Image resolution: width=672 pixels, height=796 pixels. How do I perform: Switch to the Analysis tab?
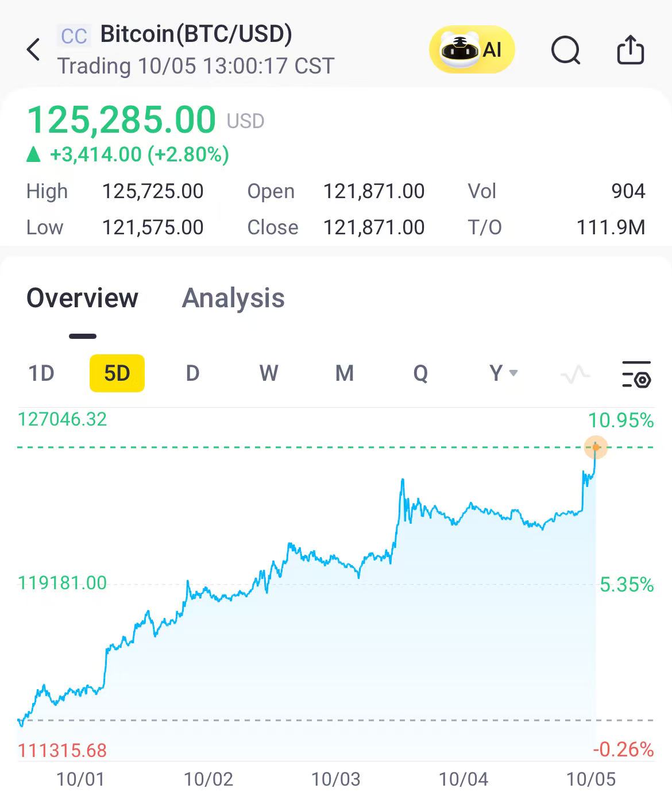(233, 298)
